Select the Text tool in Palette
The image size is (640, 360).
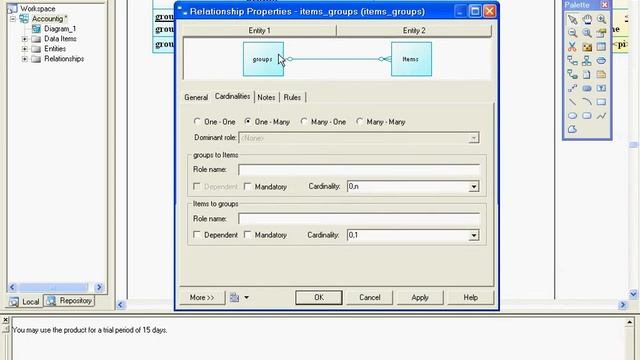click(601, 88)
